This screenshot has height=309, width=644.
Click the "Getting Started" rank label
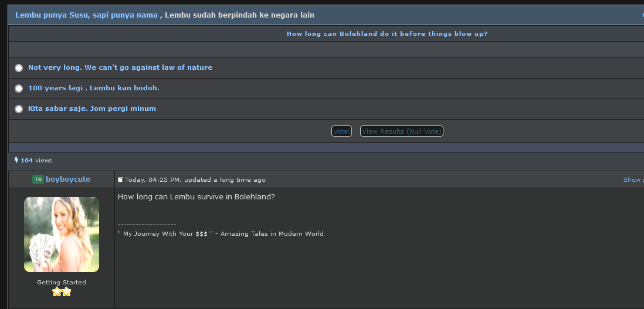[x=62, y=283]
